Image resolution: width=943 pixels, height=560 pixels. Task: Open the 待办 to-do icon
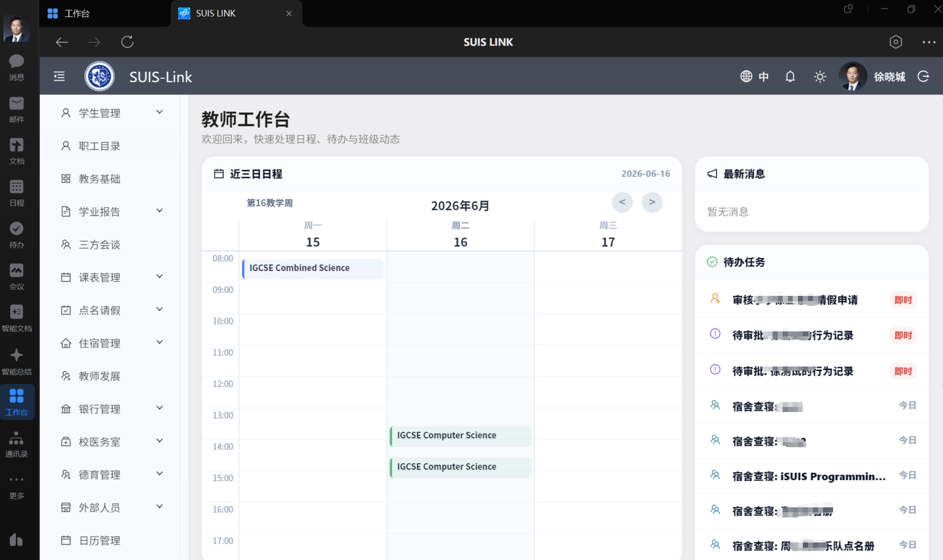coord(16,235)
